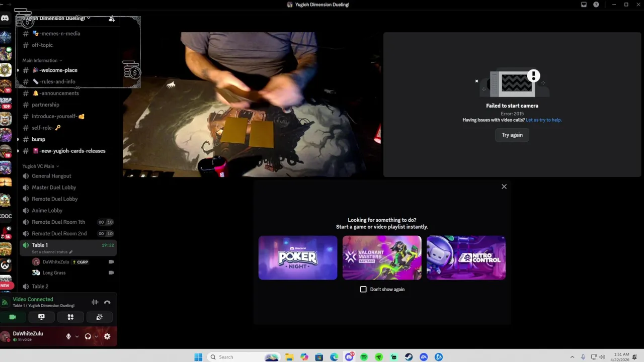Focus the Long Grass video stream tile

click(x=252, y=105)
